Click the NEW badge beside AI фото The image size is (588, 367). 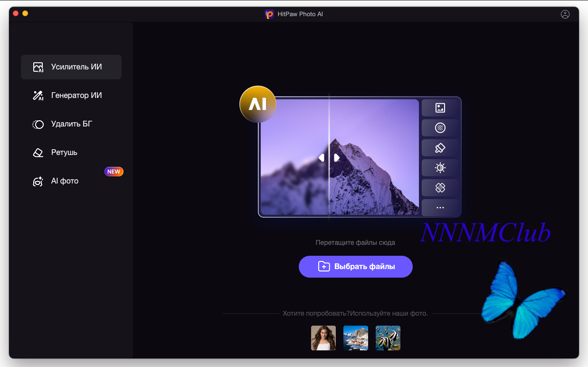pyautogui.click(x=114, y=172)
